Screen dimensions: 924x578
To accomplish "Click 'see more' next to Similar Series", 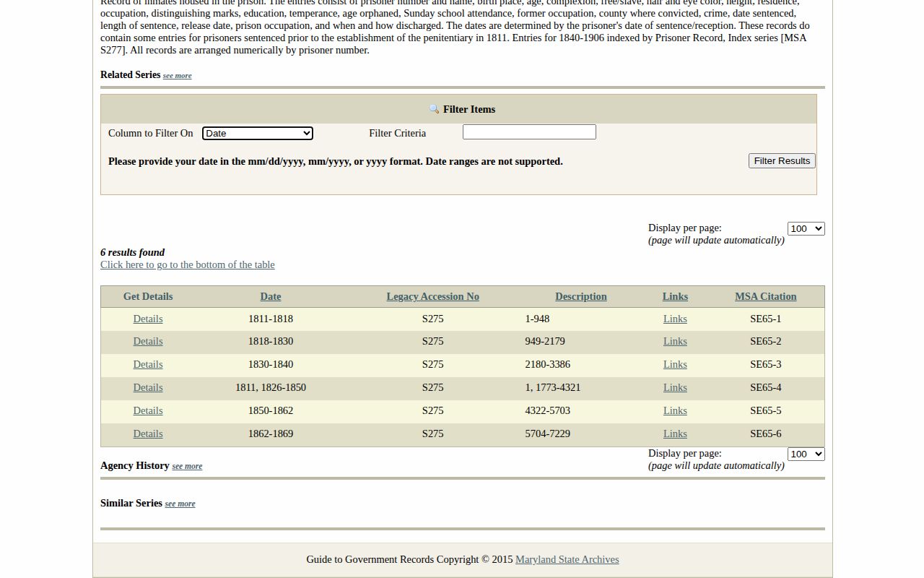I will (180, 504).
